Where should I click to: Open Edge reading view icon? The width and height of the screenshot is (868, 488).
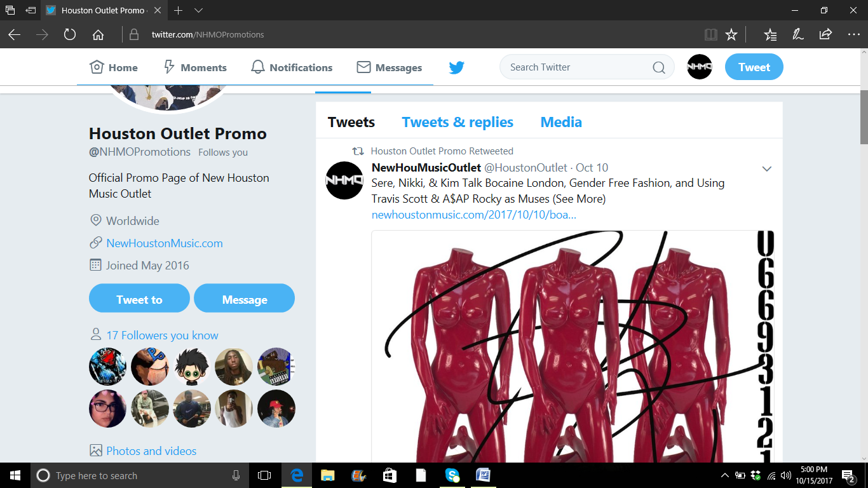click(711, 34)
